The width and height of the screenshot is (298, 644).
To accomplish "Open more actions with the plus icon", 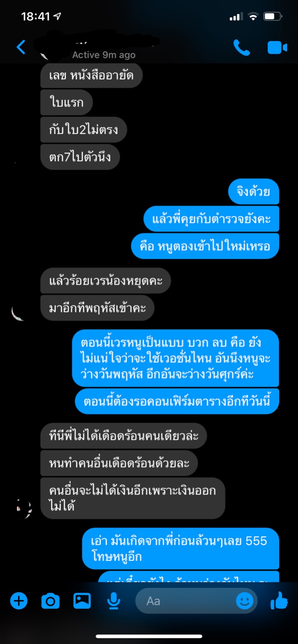I will [18, 601].
